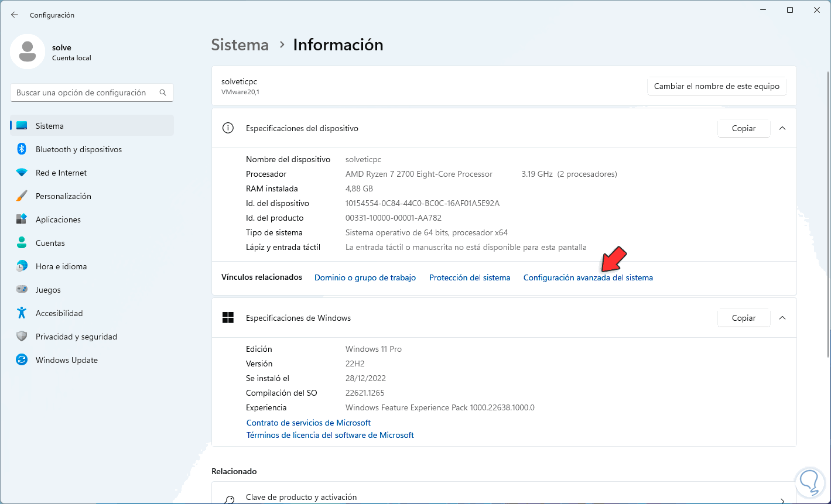Collapse Especificaciones de Windows section
This screenshot has width=831, height=504.
782,318
